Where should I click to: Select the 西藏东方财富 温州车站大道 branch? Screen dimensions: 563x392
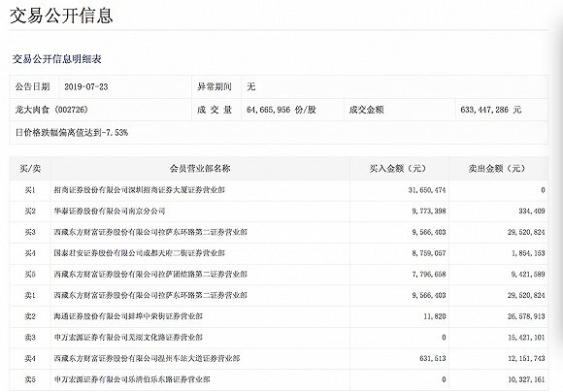coord(147,359)
